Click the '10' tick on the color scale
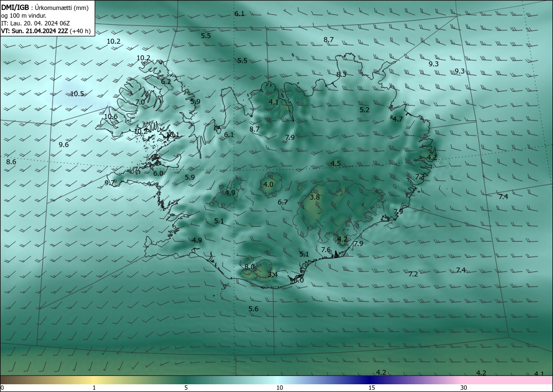 [280, 388]
